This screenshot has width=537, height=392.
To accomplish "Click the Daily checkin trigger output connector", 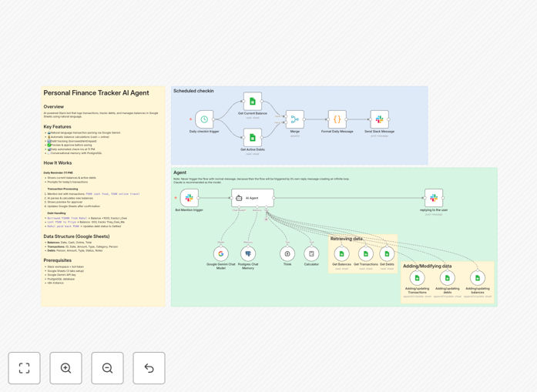I will coord(213,119).
